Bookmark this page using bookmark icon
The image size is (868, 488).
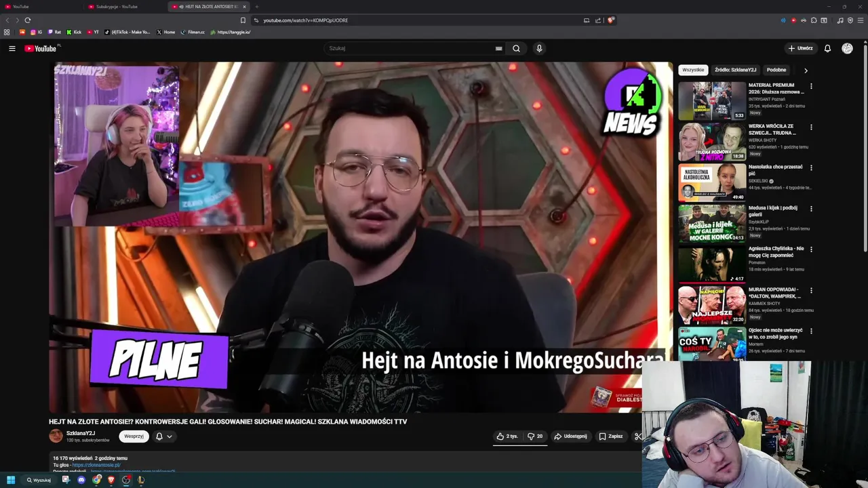coord(243,20)
